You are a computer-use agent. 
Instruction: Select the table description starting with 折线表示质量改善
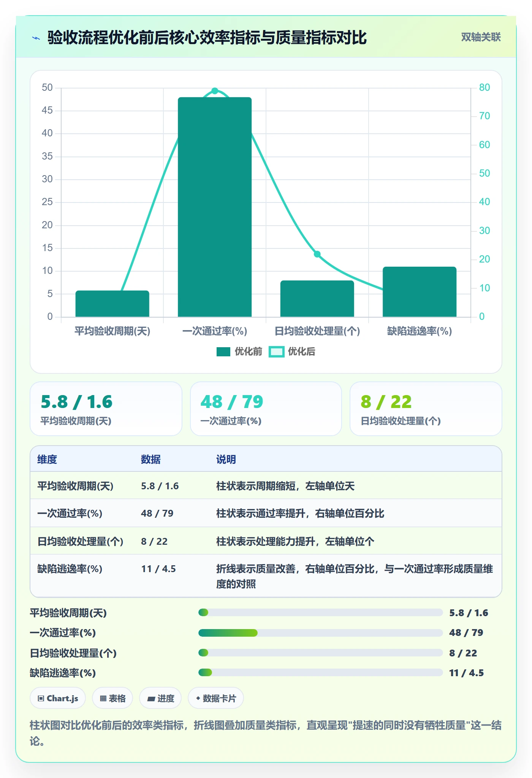(355, 576)
